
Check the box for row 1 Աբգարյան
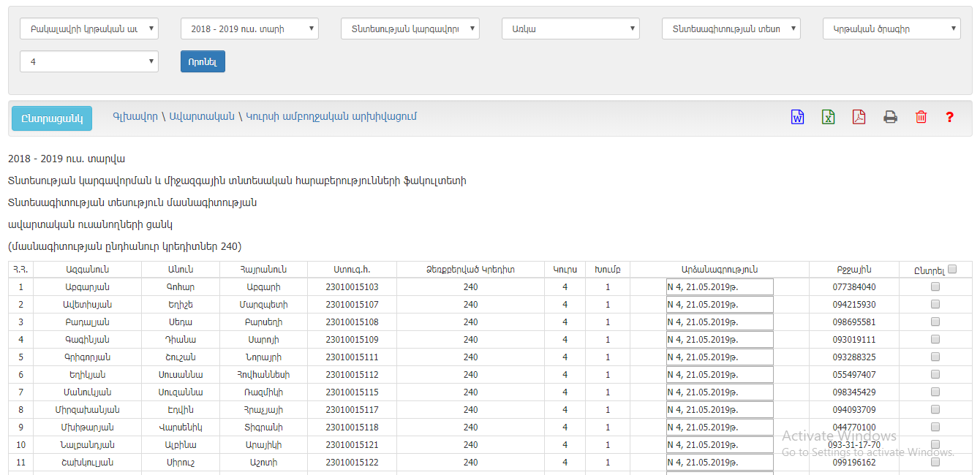(x=935, y=287)
